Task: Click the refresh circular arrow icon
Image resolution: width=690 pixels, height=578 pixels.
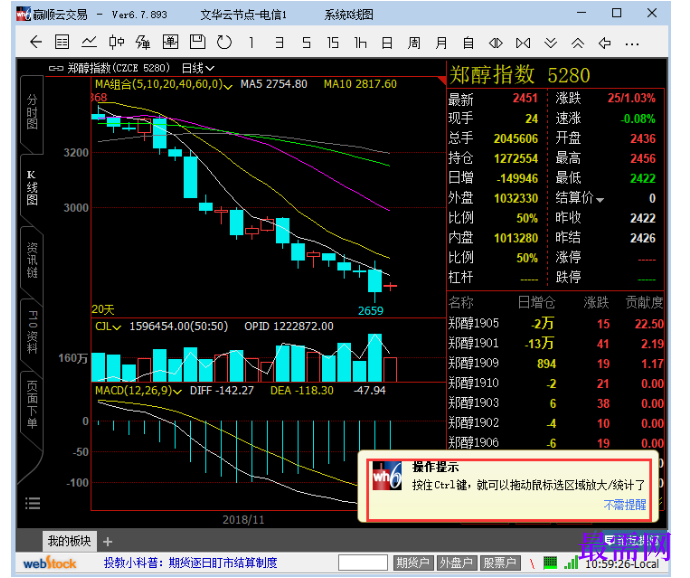Action: 224,42
